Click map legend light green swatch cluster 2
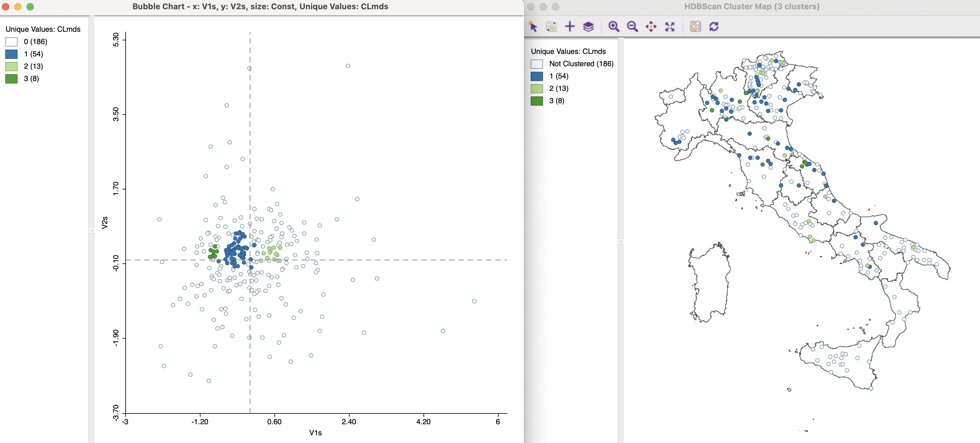The image size is (980, 443). (x=537, y=89)
